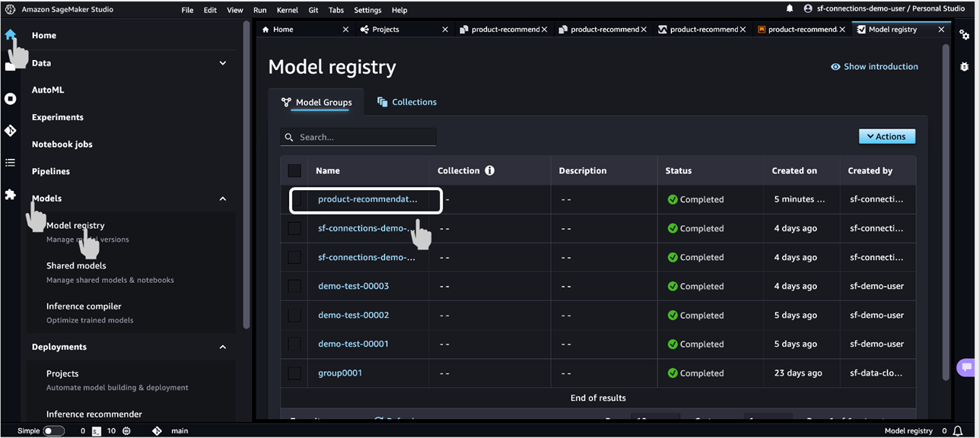Image resolution: width=980 pixels, height=438 pixels.
Task: Open the group0001 model group
Action: point(340,373)
